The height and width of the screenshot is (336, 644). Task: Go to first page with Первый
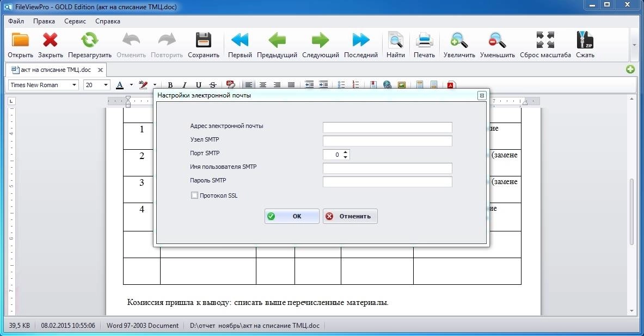point(240,40)
